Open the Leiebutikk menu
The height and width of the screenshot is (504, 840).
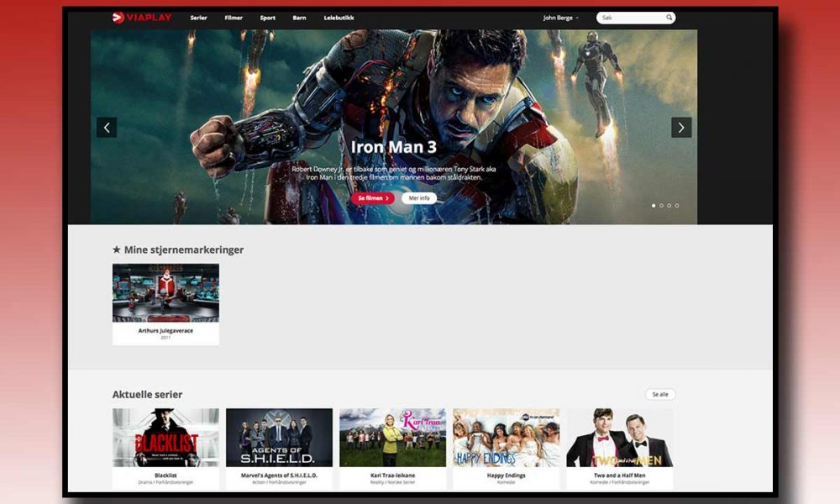tap(339, 18)
